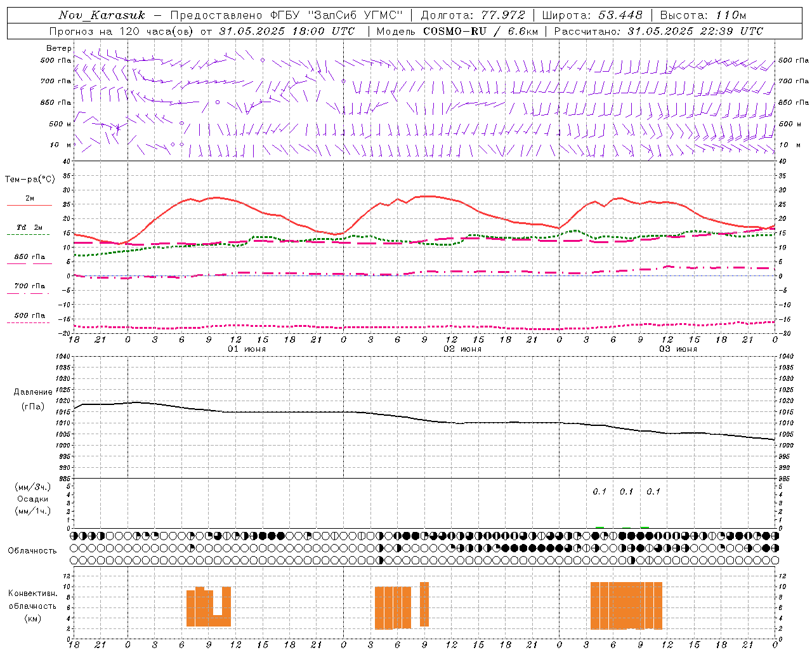Click the 01 июня date label
812x650 pixels.
247,349
